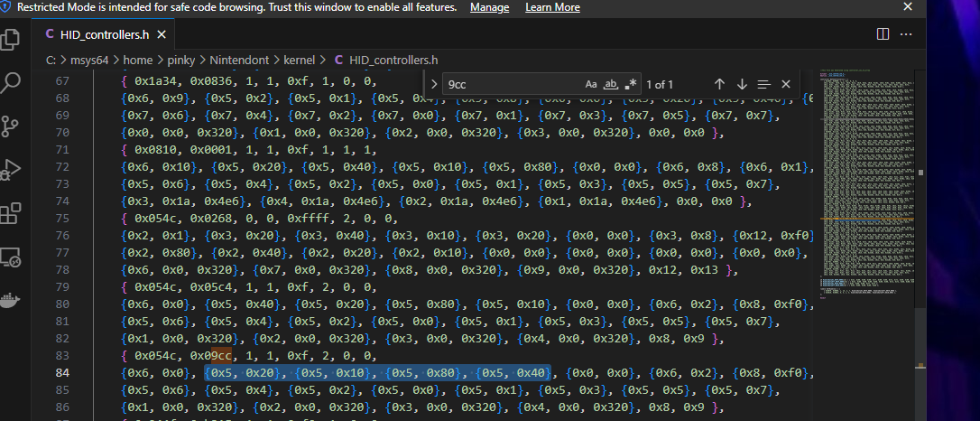The height and width of the screenshot is (421, 980).
Task: Click line number 75
Action: pyautogui.click(x=62, y=219)
